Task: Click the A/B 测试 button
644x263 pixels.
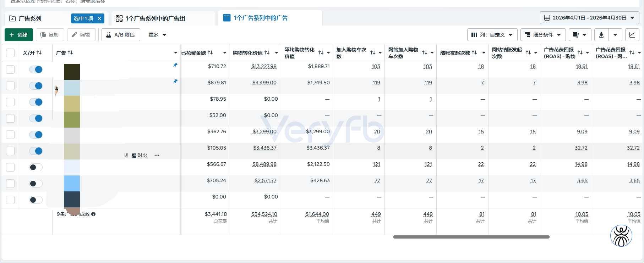Action: click(121, 35)
